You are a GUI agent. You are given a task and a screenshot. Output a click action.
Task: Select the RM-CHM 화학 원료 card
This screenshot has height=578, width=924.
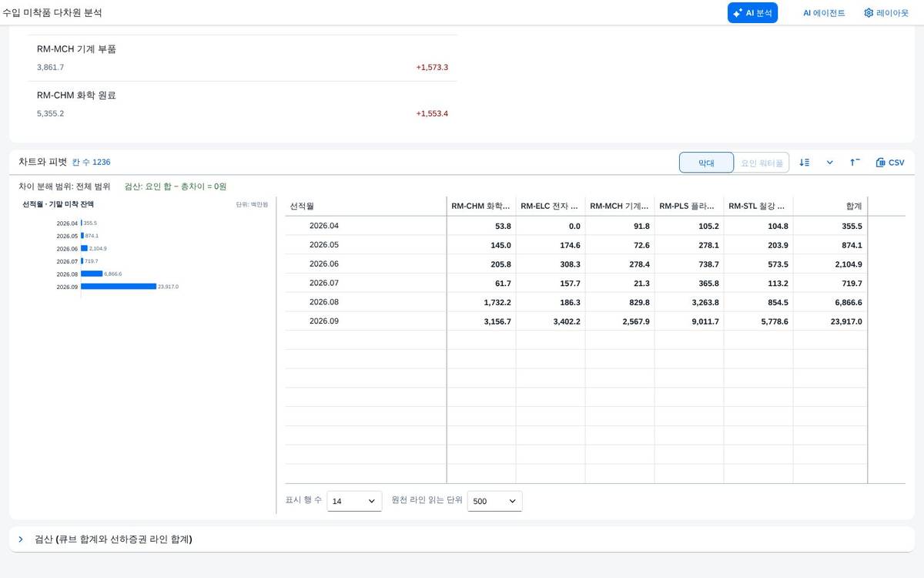coord(243,105)
